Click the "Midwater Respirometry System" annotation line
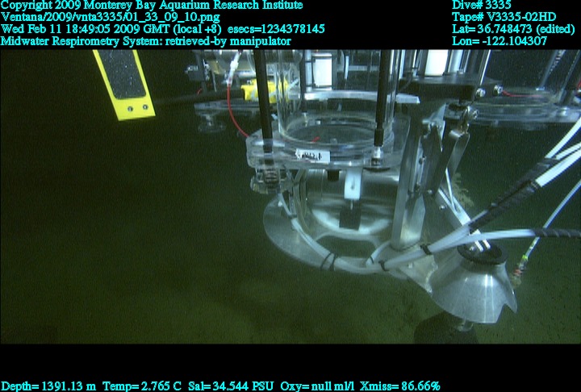Screen dimensions: 581x392 pyautogui.click(x=145, y=41)
